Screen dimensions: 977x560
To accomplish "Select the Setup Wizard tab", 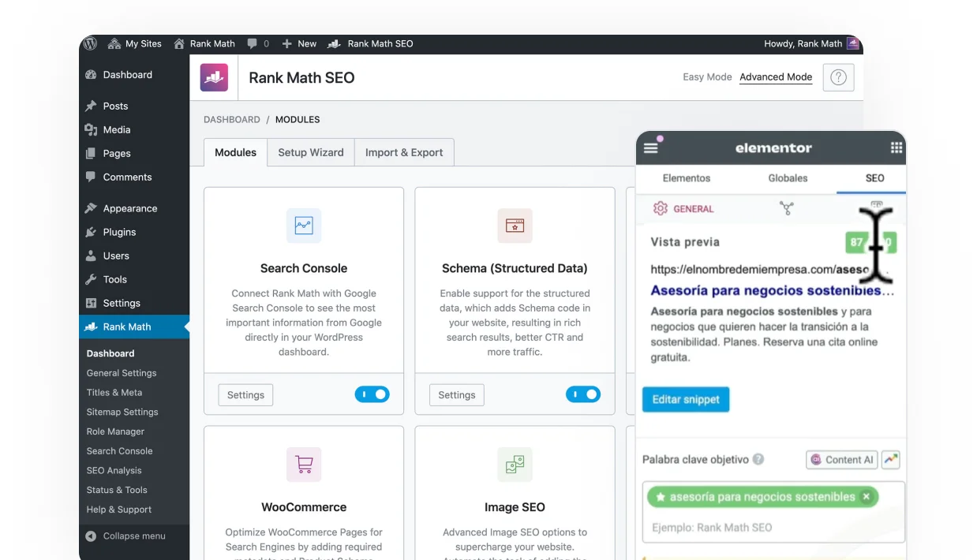I will (311, 152).
